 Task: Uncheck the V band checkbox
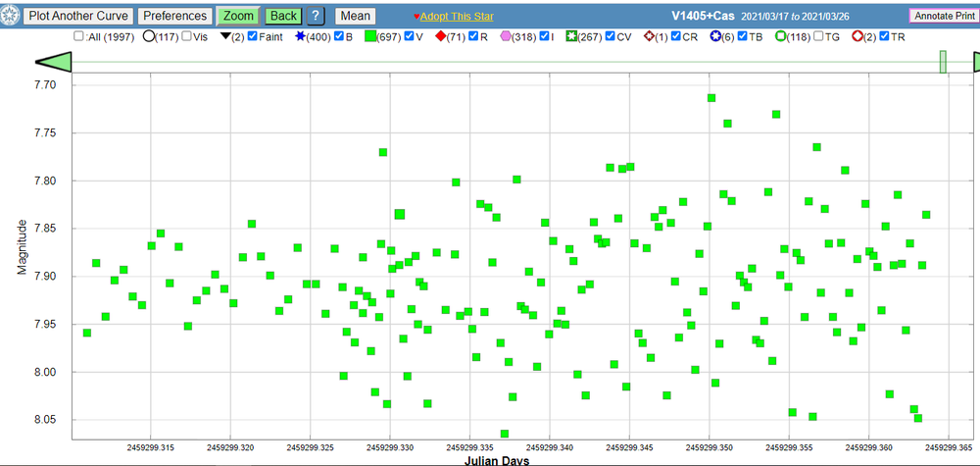[x=410, y=36]
